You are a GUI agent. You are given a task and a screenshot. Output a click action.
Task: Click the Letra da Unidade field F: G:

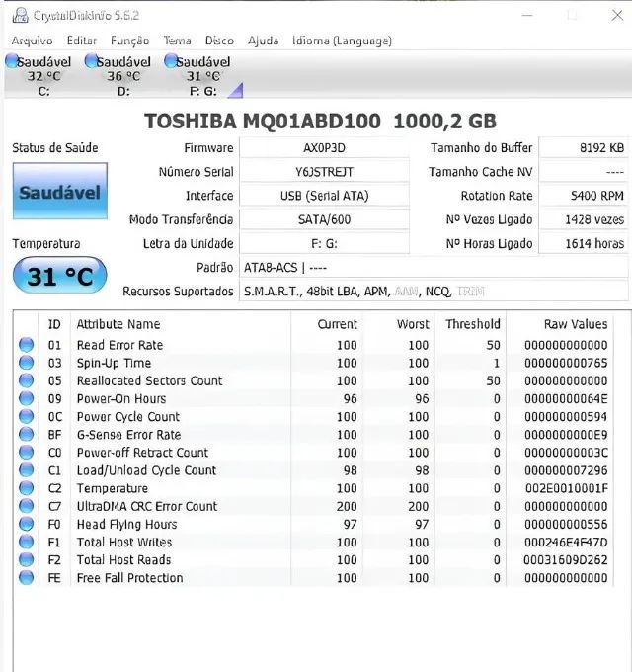(x=324, y=244)
